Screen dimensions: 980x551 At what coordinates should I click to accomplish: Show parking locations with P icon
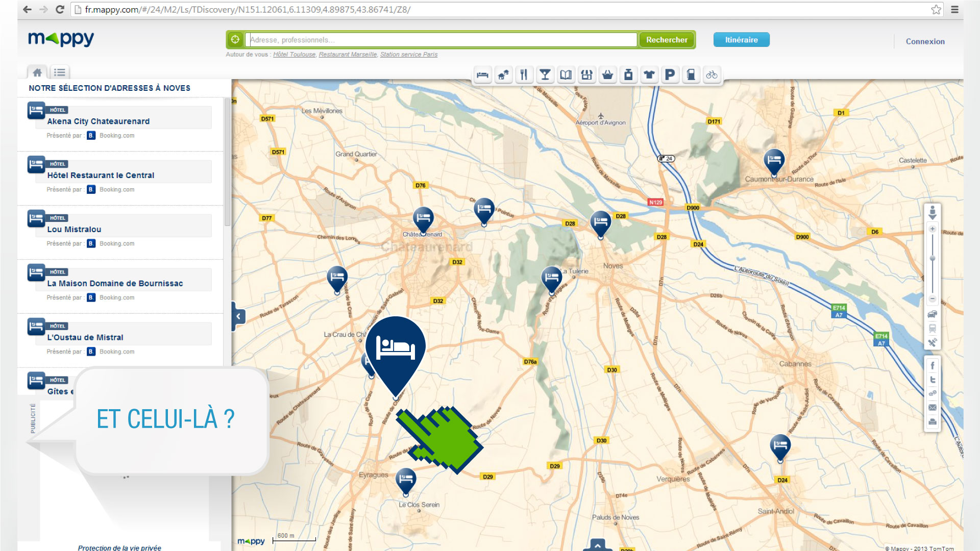coord(670,75)
